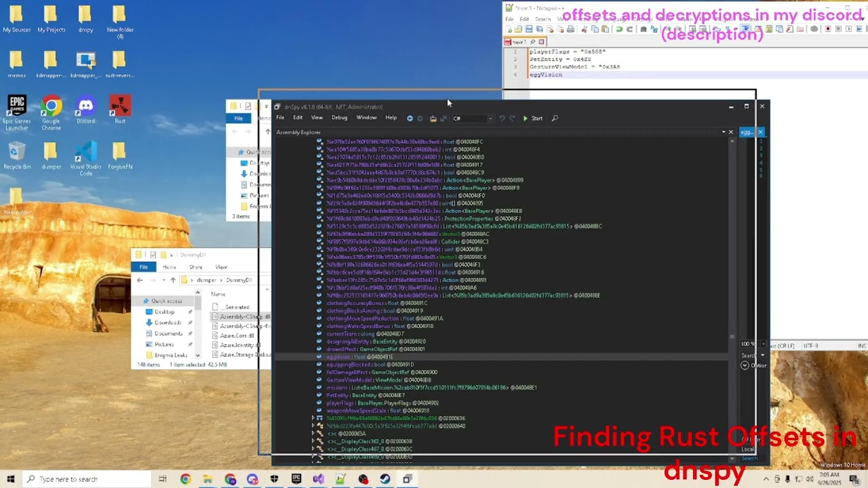Open the Visual Studio Code desktop shortcut
Screen dimensions: 868x488
tap(85, 159)
